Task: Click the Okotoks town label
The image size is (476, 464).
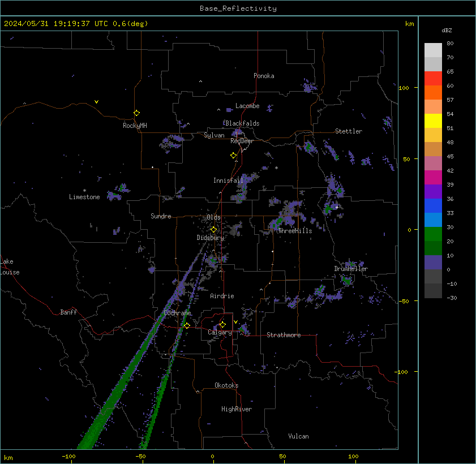Action: click(x=226, y=385)
